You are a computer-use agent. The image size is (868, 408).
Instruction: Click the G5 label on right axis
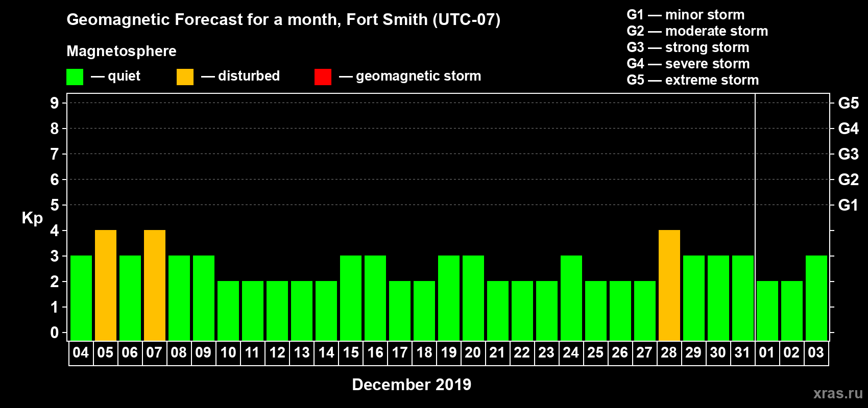click(x=849, y=103)
